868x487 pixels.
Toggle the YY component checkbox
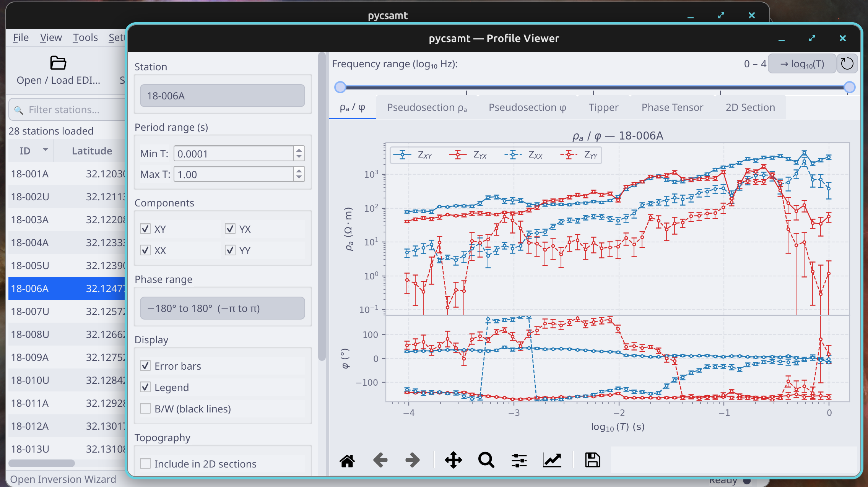click(230, 250)
